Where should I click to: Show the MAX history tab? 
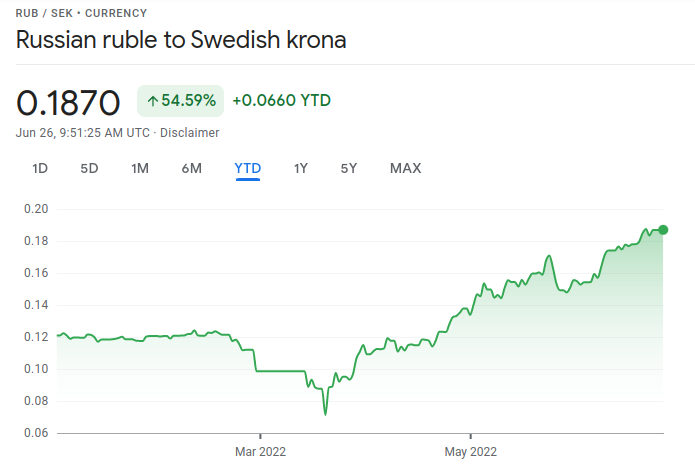click(405, 168)
